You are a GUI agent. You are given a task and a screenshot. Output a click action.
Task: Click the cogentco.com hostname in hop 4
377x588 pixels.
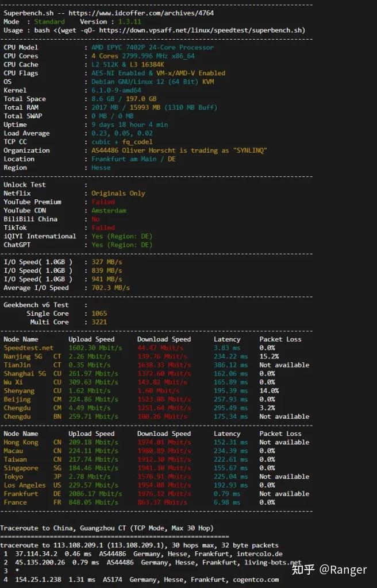tap(256, 580)
